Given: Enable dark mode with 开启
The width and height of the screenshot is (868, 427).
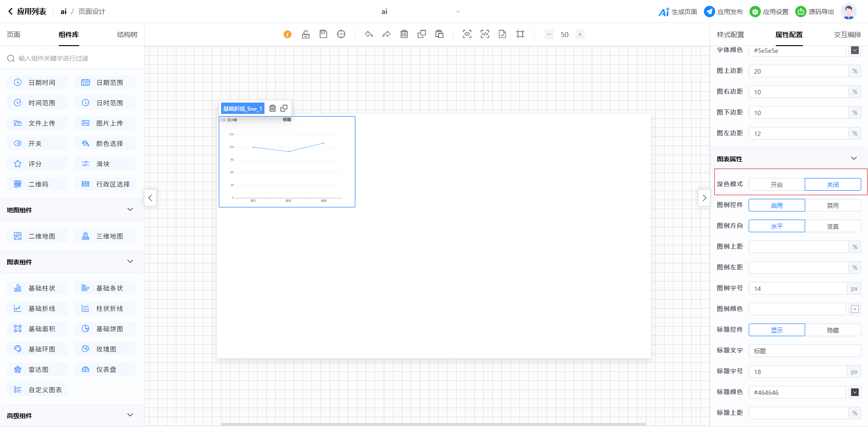Looking at the screenshot, I should tap(777, 185).
